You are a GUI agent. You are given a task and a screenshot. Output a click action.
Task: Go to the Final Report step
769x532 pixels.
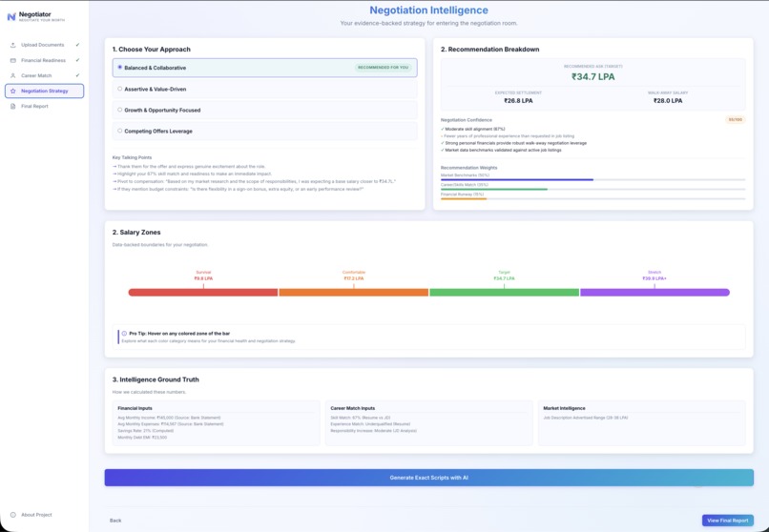tap(45, 106)
